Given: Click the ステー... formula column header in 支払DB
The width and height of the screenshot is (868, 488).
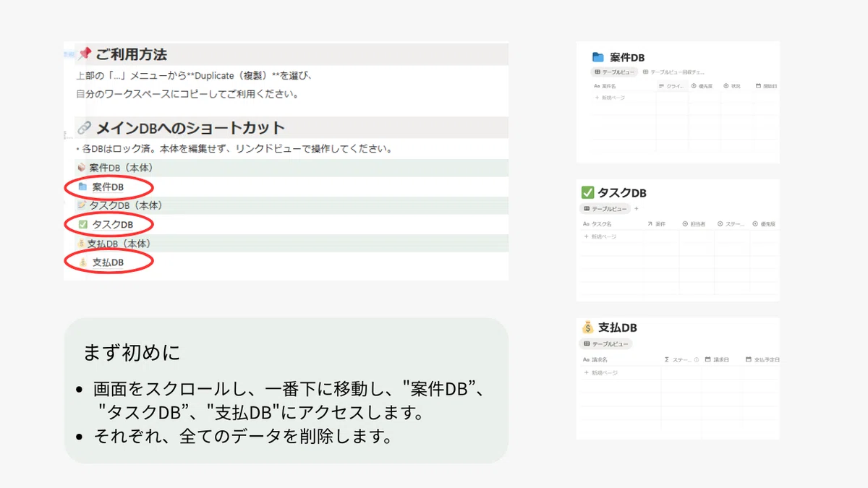Looking at the screenshot, I should pos(678,359).
